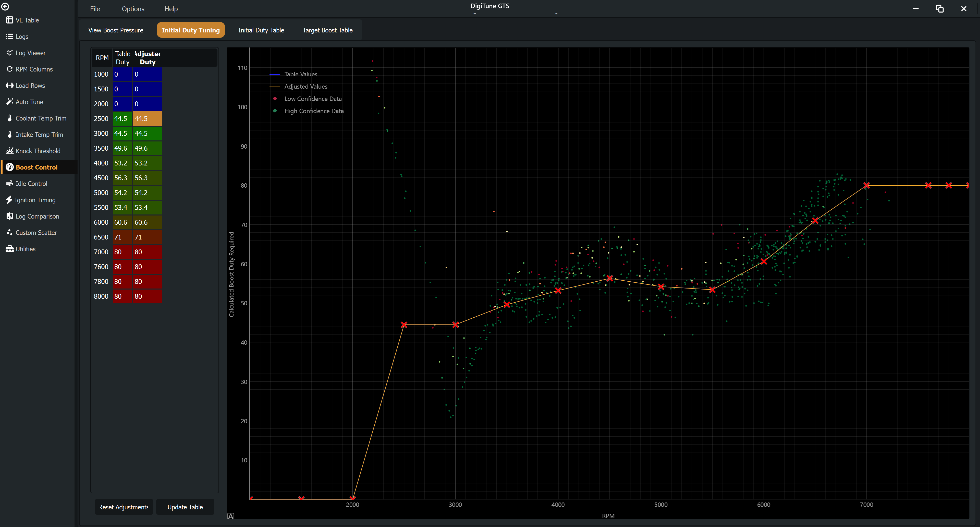The image size is (980, 527).
Task: Go to Custom Scatter label
Action: [x=36, y=233]
